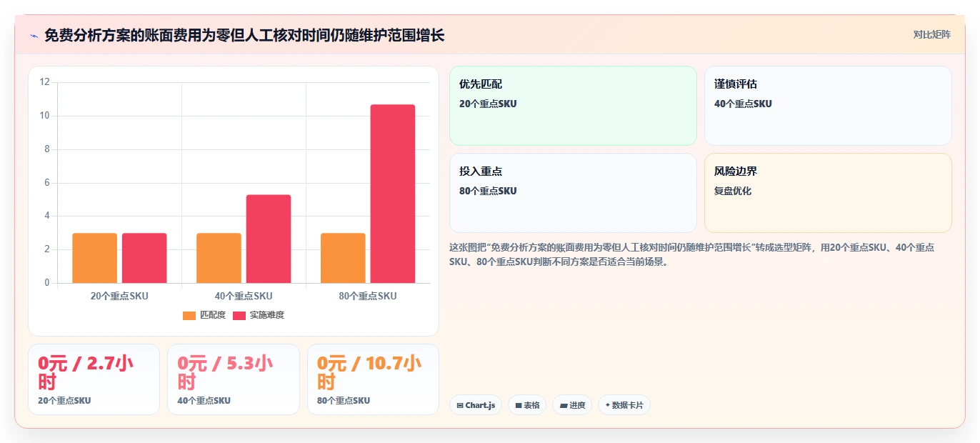Click the 表格 tag chip
This screenshot has width=980, height=443.
coord(527,405)
